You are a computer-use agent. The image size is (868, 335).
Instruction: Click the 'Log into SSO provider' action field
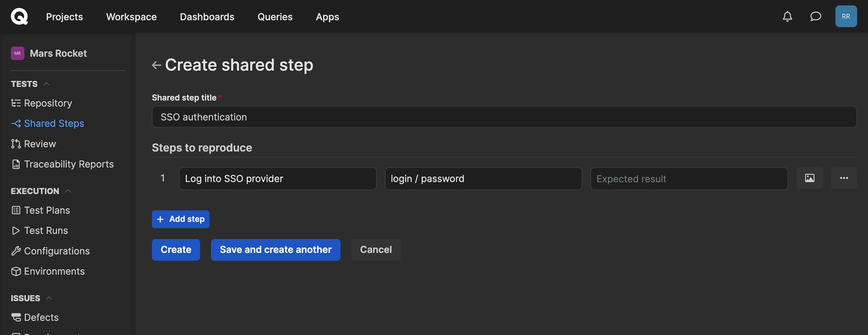point(278,178)
